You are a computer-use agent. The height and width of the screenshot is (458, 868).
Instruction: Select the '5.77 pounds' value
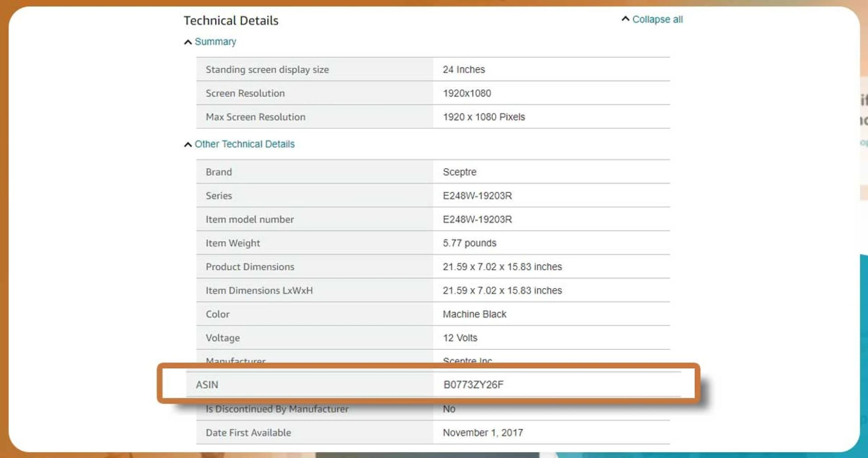pyautogui.click(x=470, y=243)
